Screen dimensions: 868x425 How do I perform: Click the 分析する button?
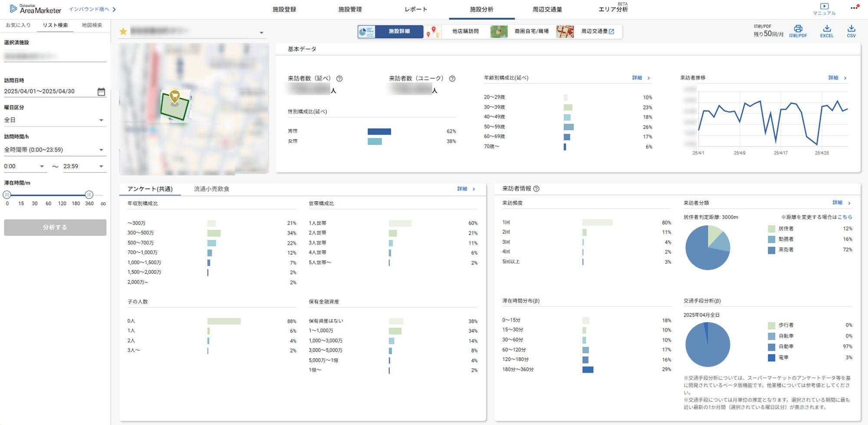pyautogui.click(x=55, y=227)
